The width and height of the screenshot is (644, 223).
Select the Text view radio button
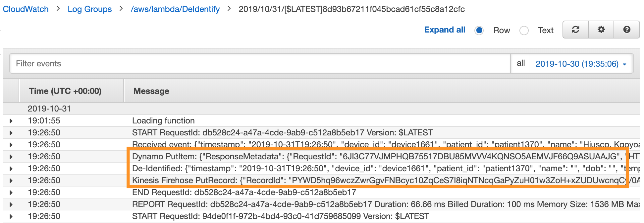(x=524, y=31)
